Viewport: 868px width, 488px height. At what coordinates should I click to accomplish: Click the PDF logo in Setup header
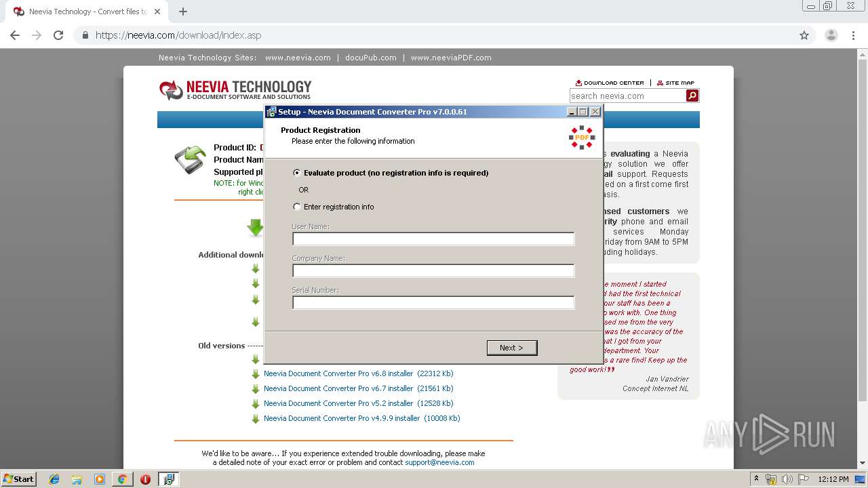[582, 138]
